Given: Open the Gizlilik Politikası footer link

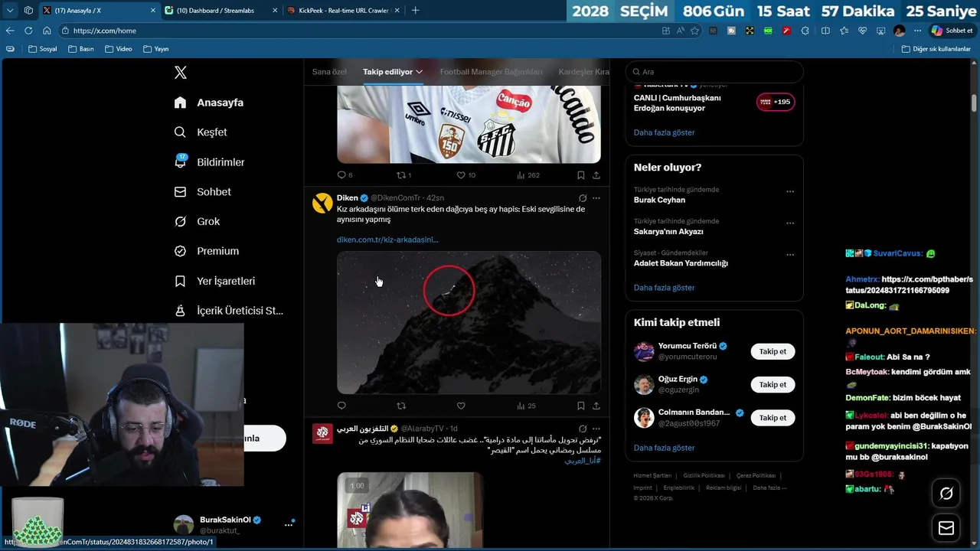Looking at the screenshot, I should pos(704,476).
